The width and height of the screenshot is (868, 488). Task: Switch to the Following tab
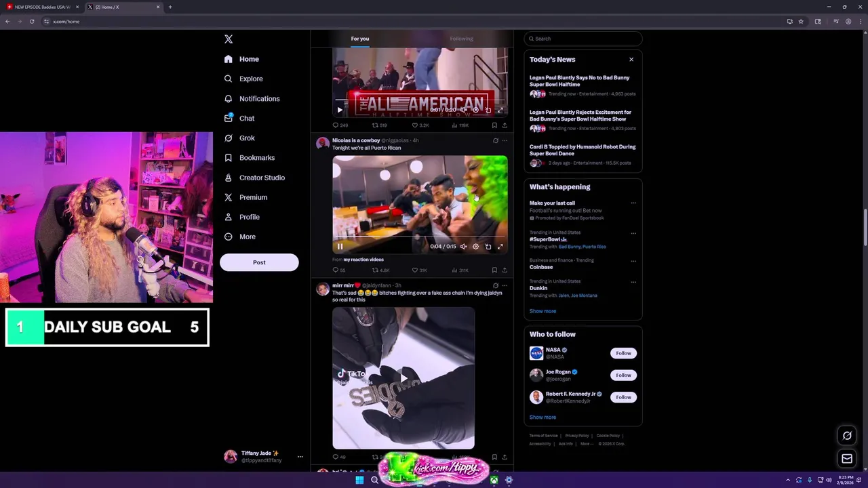[x=461, y=39]
